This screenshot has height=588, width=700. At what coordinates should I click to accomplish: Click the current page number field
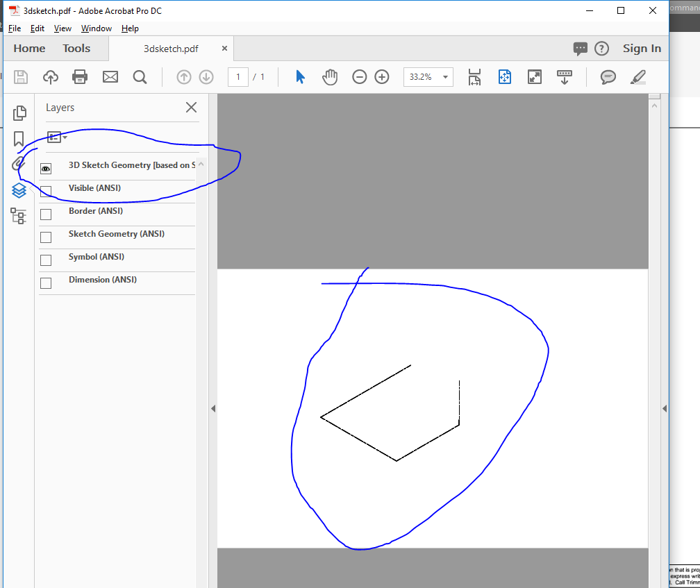click(x=238, y=77)
